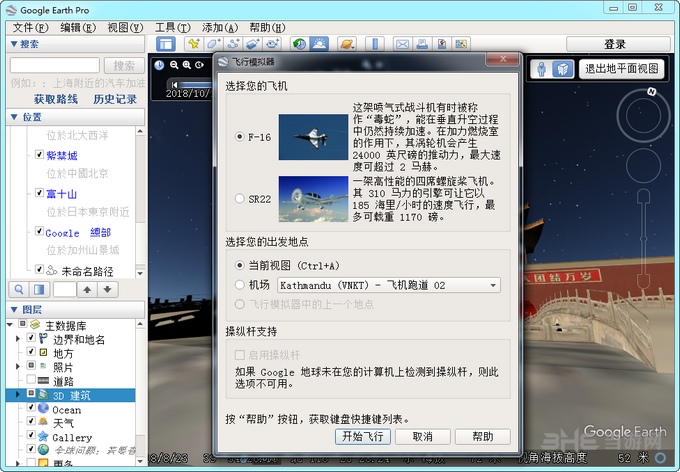Open the 文件(F) menu

(x=30, y=27)
